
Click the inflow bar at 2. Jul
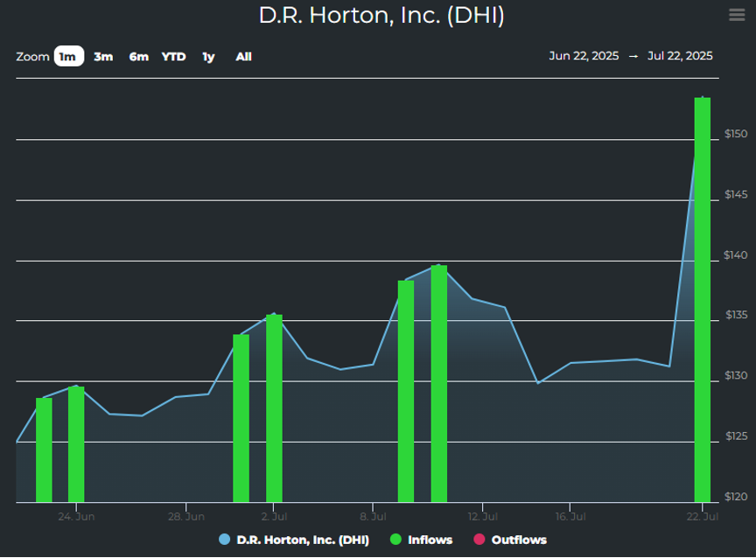[274, 408]
